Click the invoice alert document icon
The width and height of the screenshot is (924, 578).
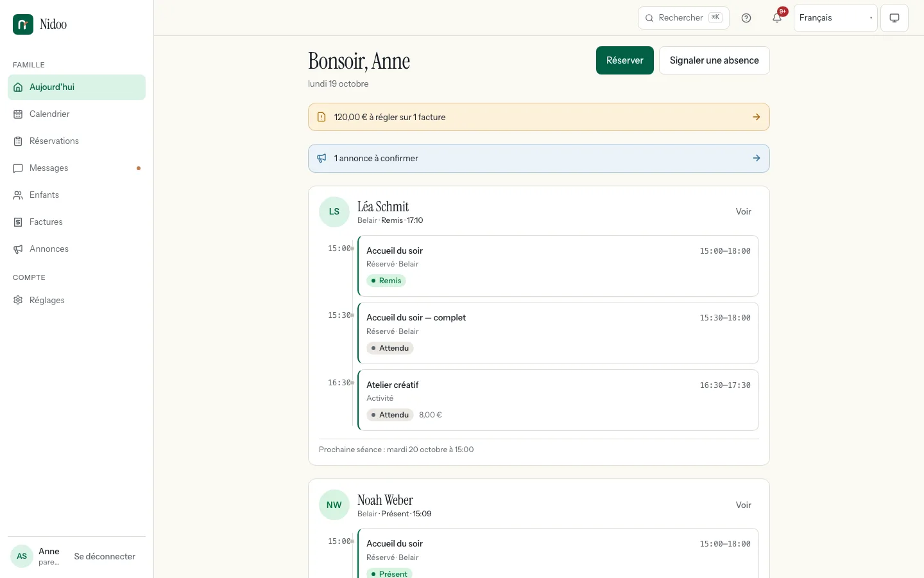point(321,117)
